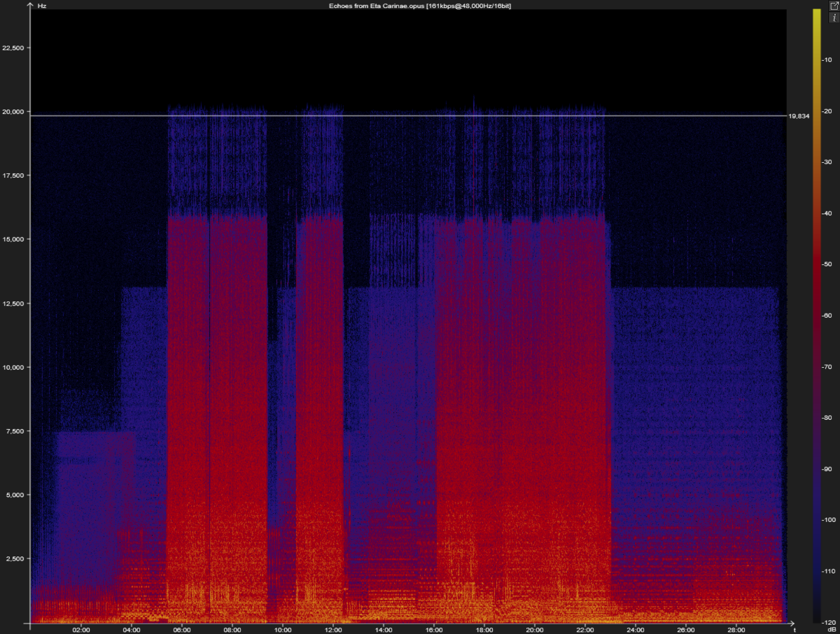Click the '14:00' time label
This screenshot has width=840, height=634.
tap(384, 629)
